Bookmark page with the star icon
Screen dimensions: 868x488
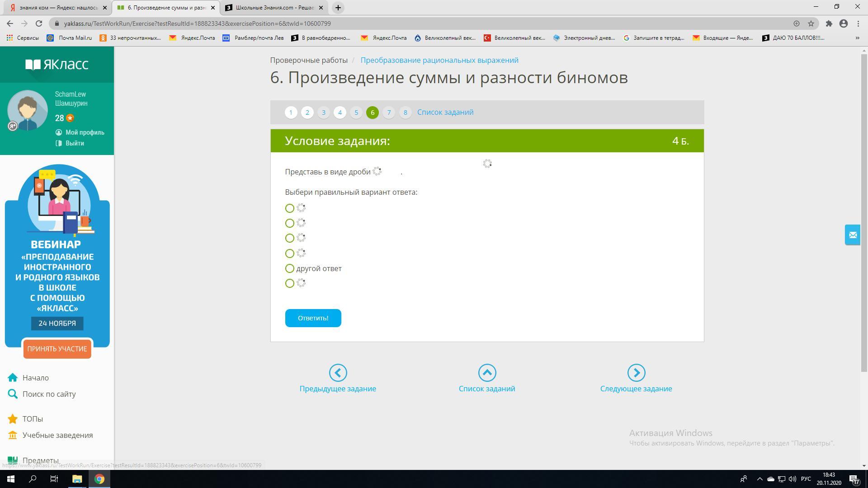(x=811, y=23)
